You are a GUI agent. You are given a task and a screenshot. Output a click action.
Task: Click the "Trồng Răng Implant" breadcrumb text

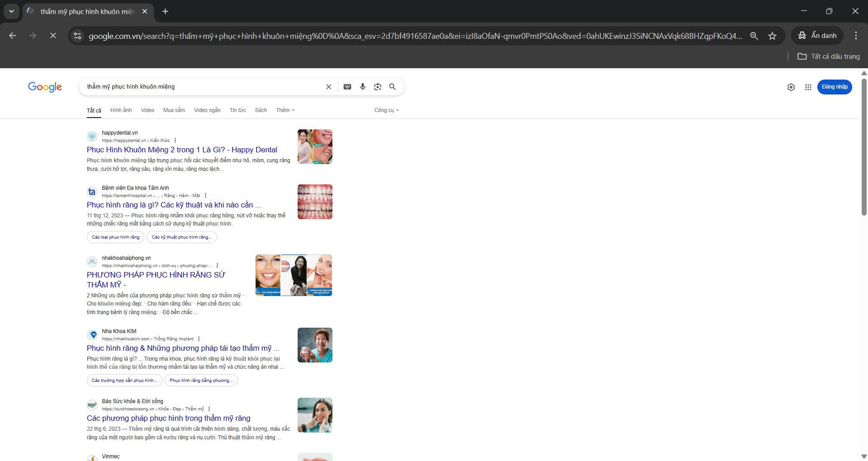174,339
